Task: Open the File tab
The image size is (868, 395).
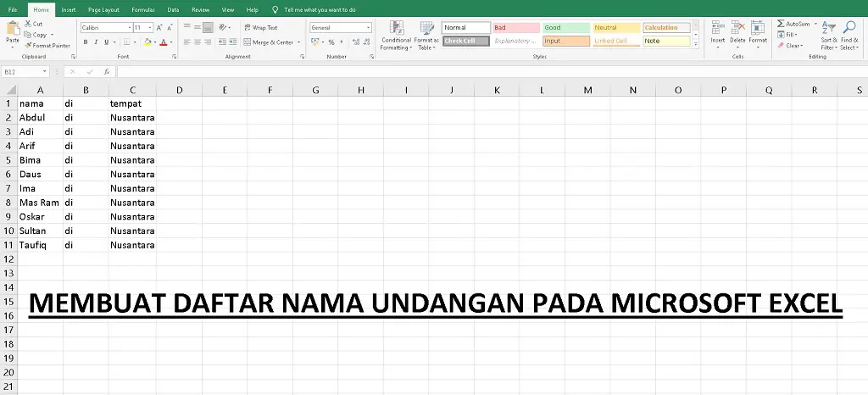Action: 13,10
